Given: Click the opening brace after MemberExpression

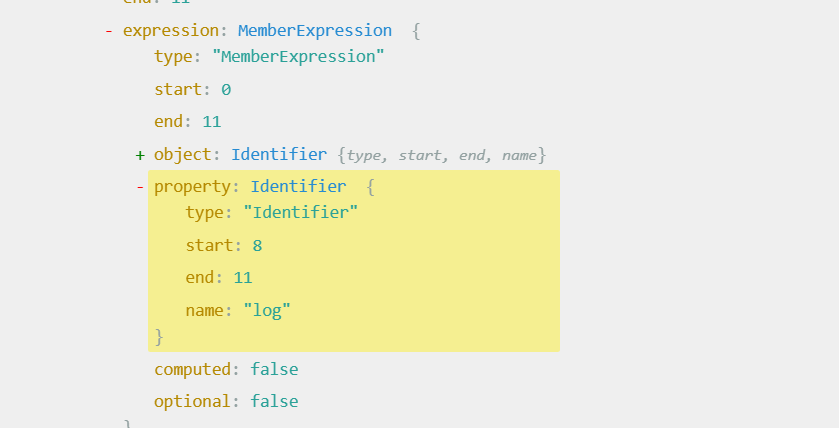Looking at the screenshot, I should coord(416,31).
